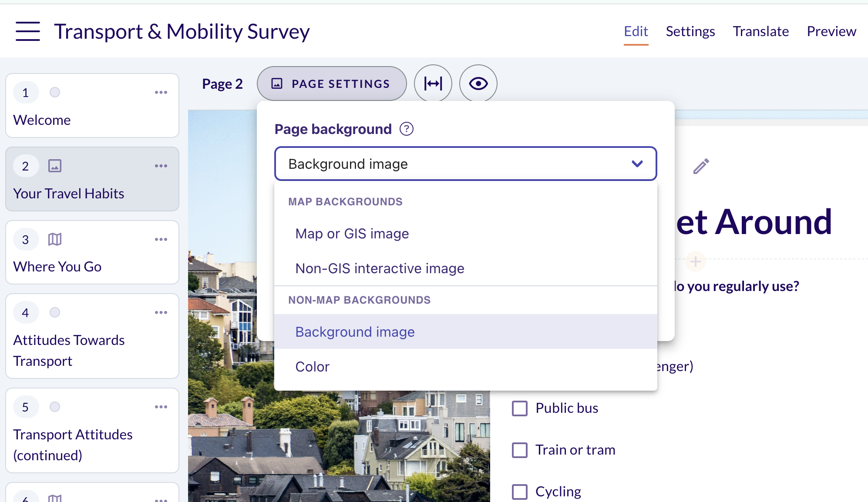Viewport: 868px width, 502px height.
Task: Select Transport Attitudes (continued) page
Action: [92, 431]
